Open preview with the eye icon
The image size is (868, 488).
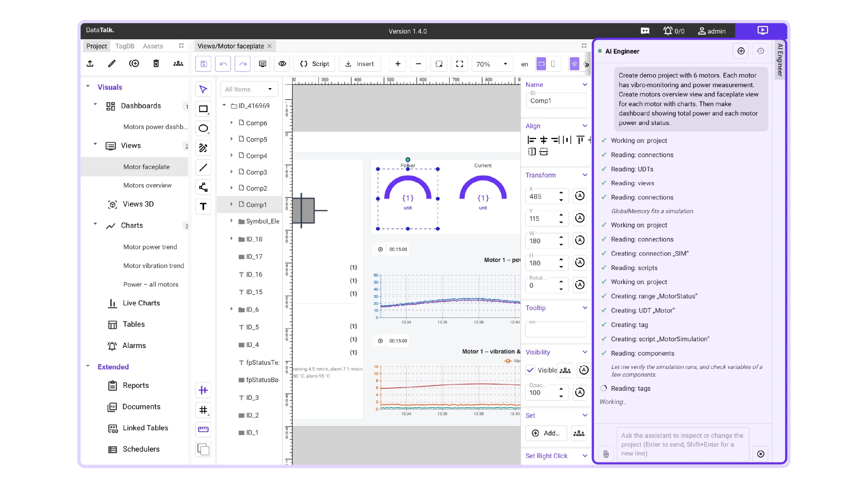coord(282,64)
